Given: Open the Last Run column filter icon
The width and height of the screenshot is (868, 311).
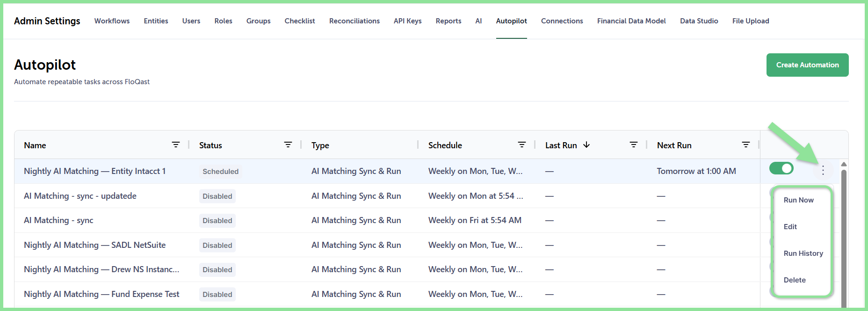Looking at the screenshot, I should tap(634, 145).
